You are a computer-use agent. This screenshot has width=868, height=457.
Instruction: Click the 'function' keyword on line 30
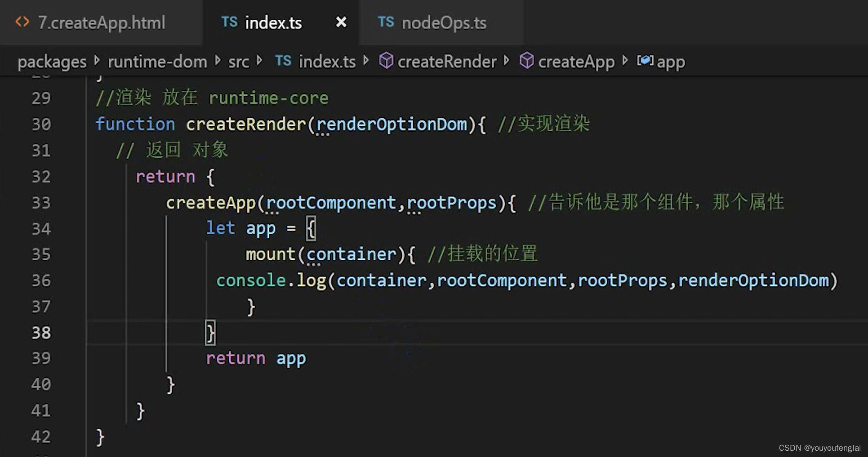click(135, 124)
